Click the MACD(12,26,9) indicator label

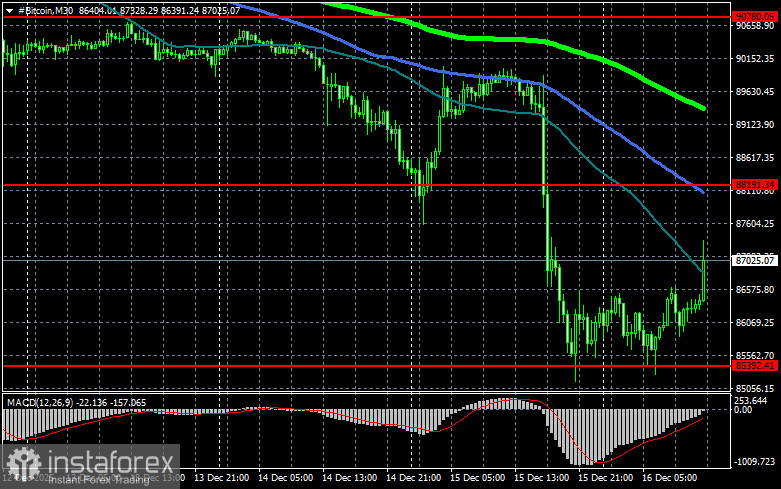click(x=39, y=402)
